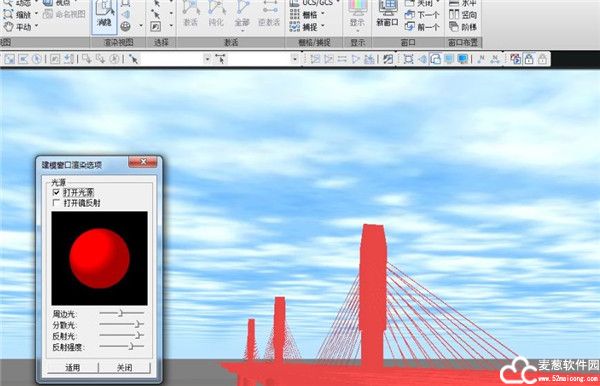
Task: Open the UCS/GCS dropdown arrow
Action: 338,3
